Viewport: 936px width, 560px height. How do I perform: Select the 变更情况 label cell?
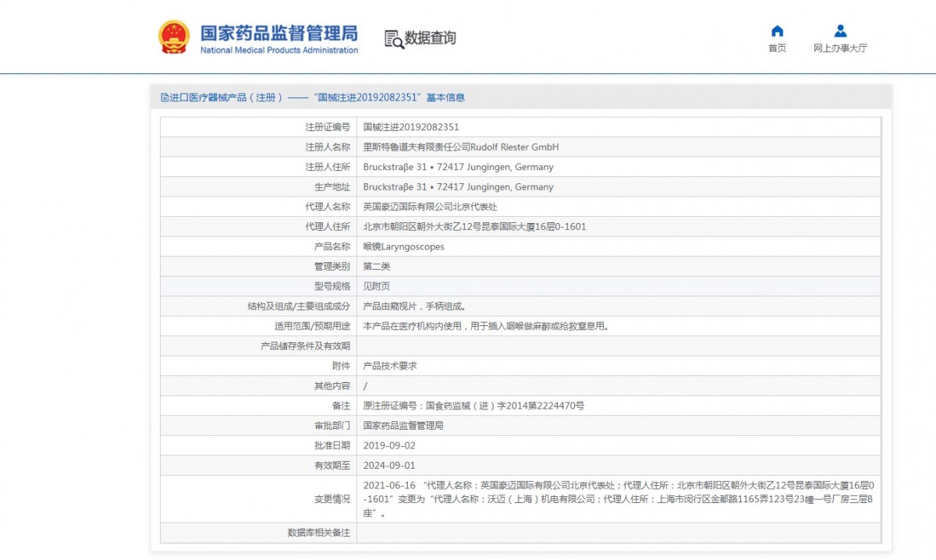click(258, 499)
